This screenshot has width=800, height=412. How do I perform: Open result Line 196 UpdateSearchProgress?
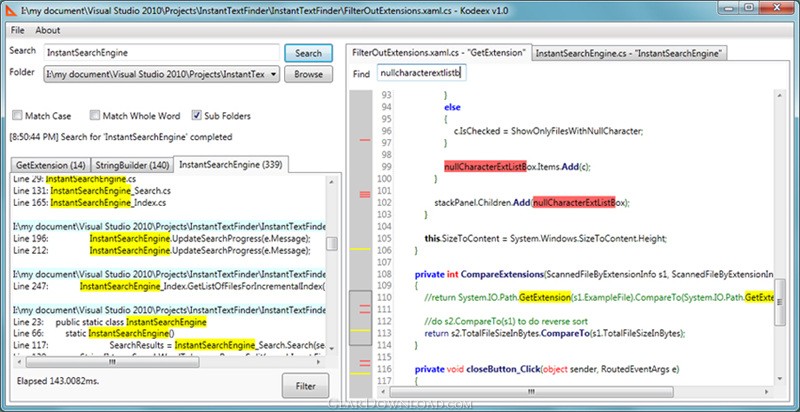click(162, 239)
